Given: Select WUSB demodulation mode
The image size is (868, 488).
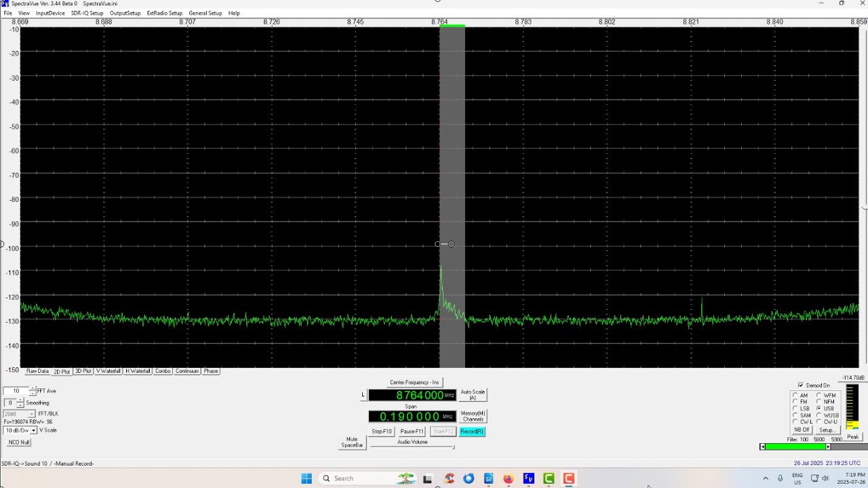Looking at the screenshot, I should point(818,415).
